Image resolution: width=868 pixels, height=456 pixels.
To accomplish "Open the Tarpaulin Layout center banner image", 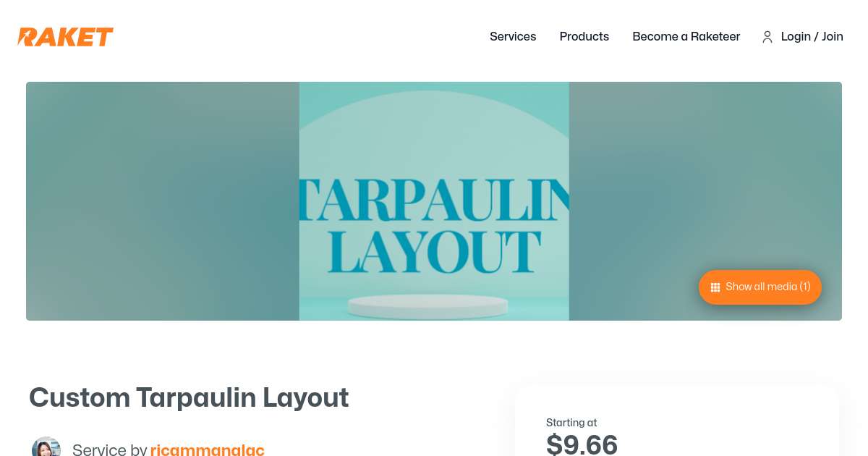I will click(x=434, y=201).
